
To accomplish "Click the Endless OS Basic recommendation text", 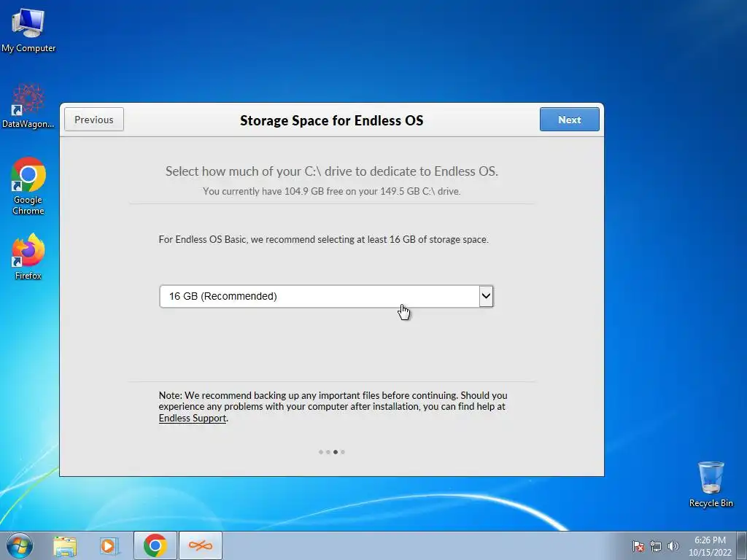I will click(323, 239).
